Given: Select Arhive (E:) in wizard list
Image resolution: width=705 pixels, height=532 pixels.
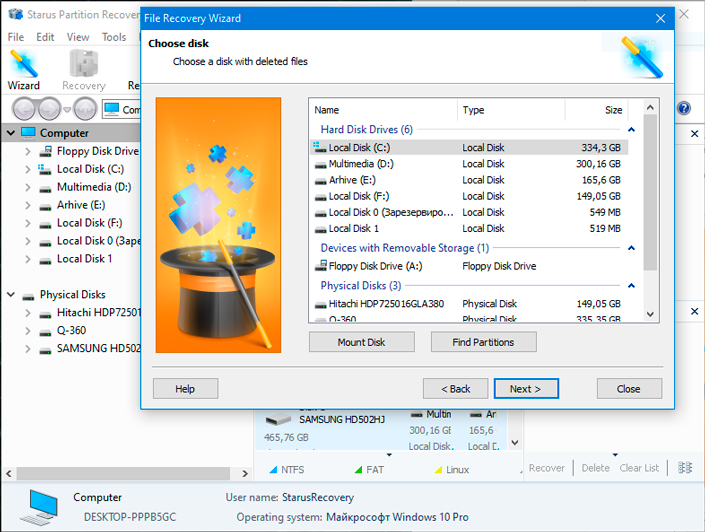Looking at the screenshot, I should (x=468, y=180).
